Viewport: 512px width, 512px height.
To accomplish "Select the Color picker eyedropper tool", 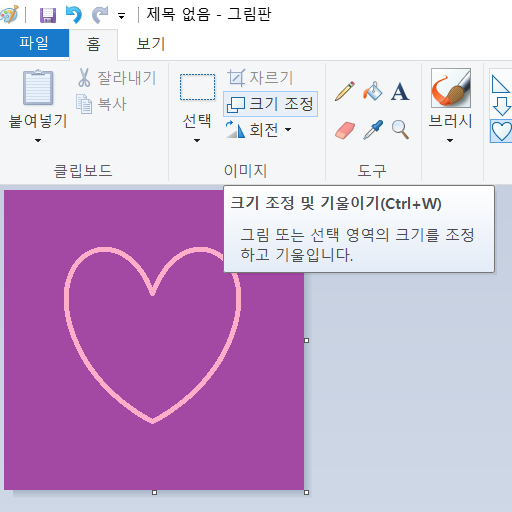I will tap(373, 130).
